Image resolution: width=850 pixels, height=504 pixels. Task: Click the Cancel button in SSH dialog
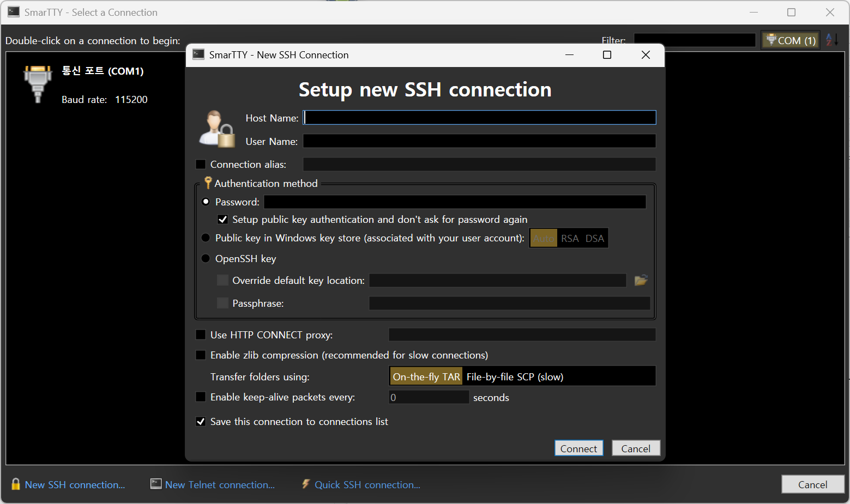coord(636,448)
